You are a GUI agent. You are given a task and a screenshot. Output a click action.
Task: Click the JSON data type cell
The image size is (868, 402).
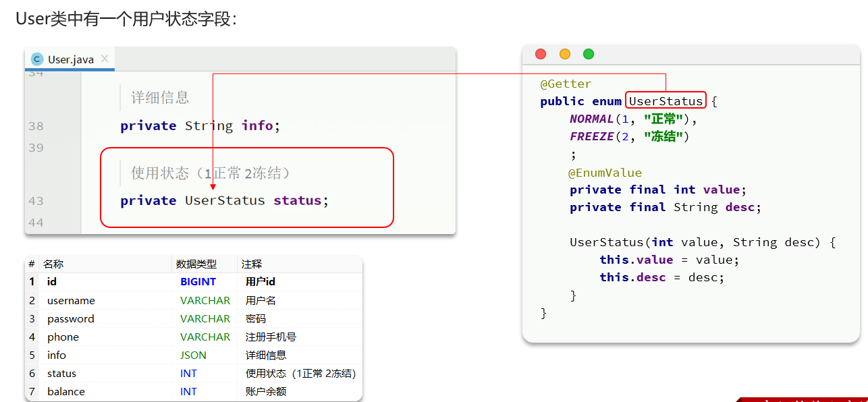[x=194, y=355]
